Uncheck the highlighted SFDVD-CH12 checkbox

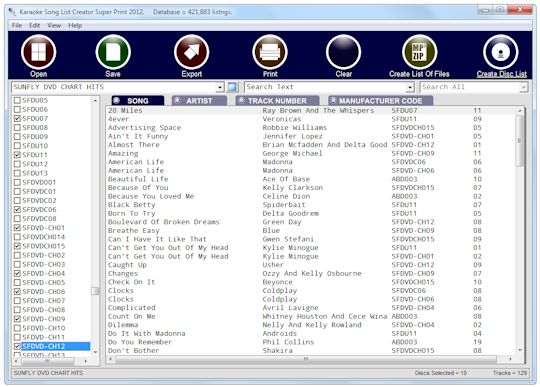17,346
